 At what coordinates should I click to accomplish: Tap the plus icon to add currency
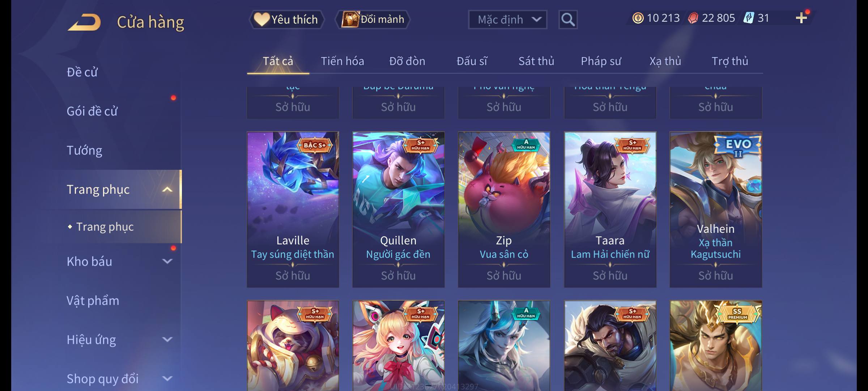click(x=801, y=18)
